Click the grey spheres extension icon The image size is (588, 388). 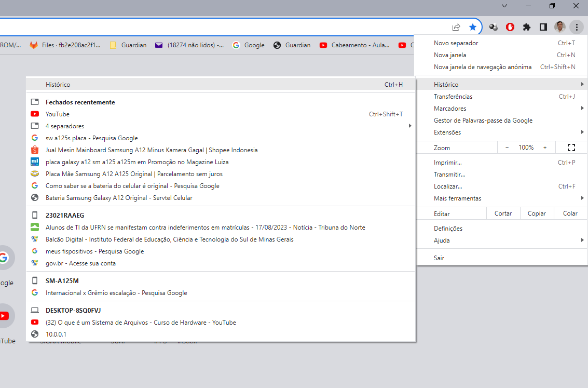pyautogui.click(x=493, y=27)
